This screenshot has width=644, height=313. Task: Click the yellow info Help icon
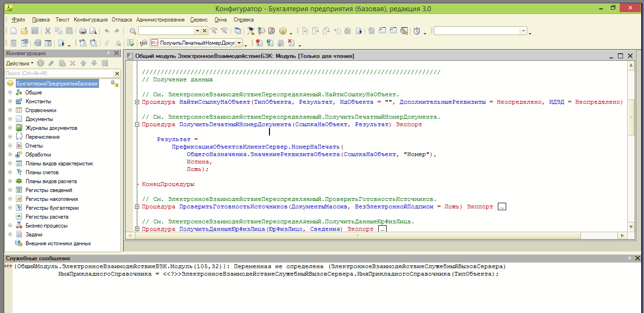283,31
